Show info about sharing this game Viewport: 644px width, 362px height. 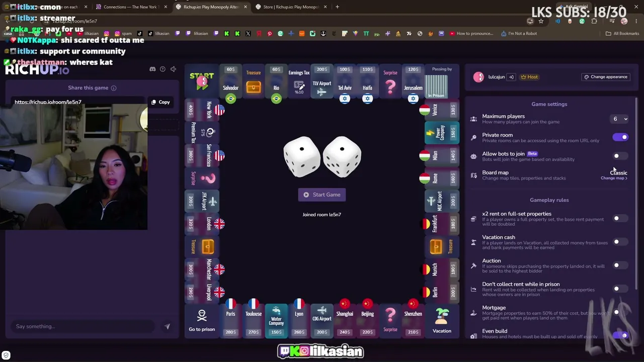tap(114, 88)
